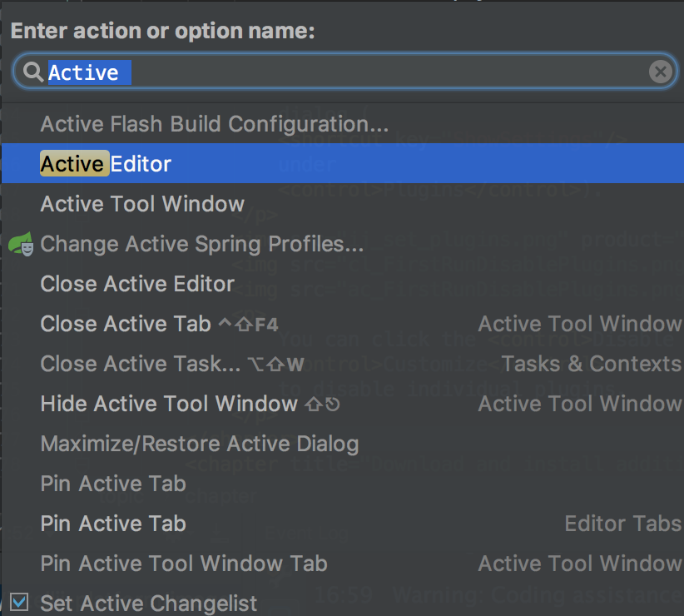Select Active Flash Build Configuration action
684x616 pixels.
pyautogui.click(x=215, y=124)
